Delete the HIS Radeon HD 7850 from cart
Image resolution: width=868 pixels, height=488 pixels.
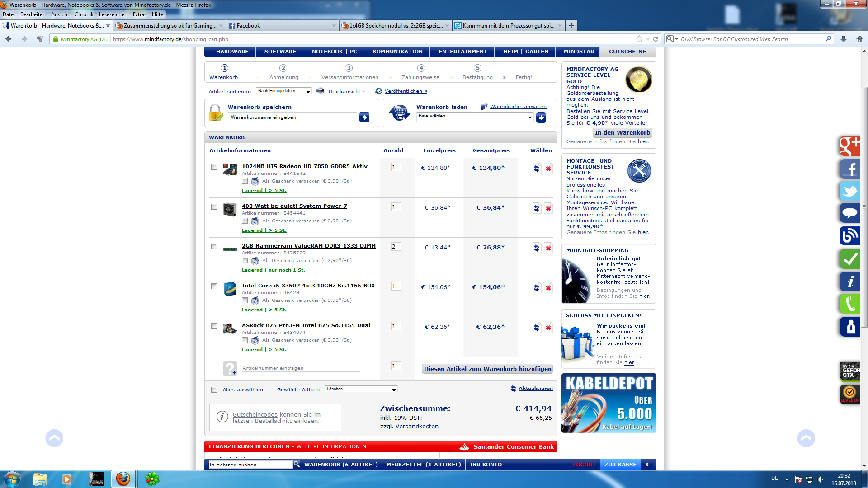548,169
